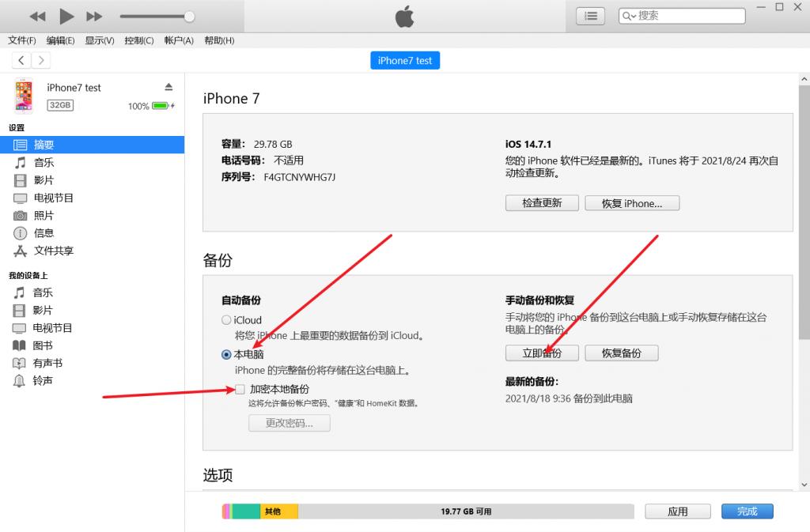Expand the navigation back chevron
This screenshot has width=810, height=532.
coord(21,59)
